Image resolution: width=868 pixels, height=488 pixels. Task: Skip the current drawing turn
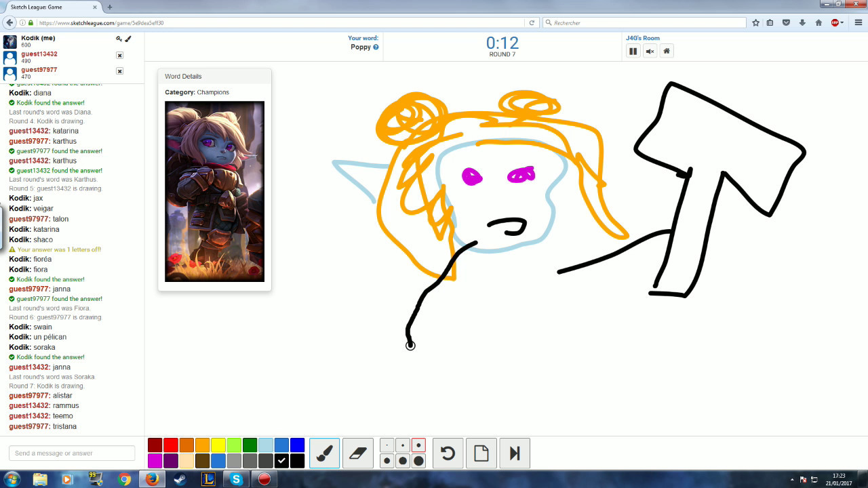(x=514, y=453)
